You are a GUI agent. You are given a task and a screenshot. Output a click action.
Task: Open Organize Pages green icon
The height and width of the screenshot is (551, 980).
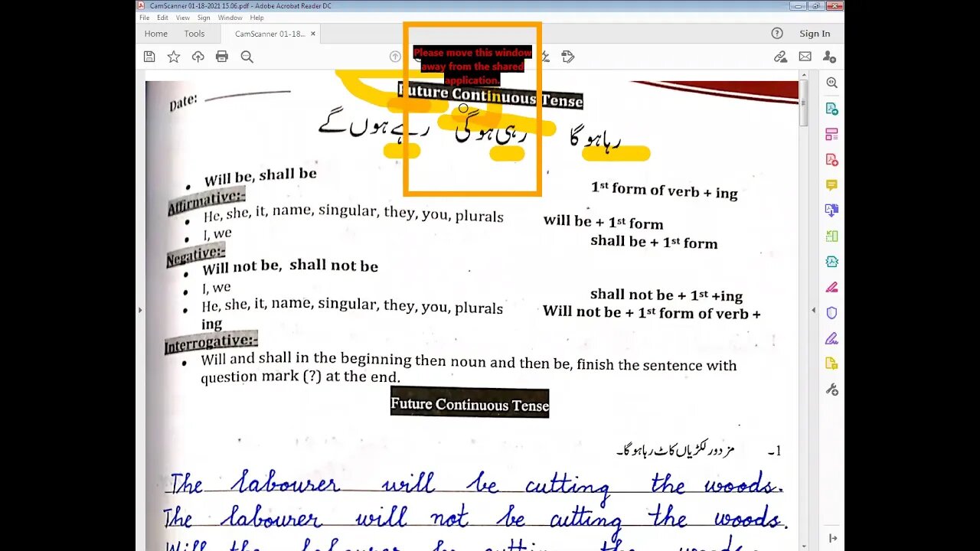pos(831,236)
